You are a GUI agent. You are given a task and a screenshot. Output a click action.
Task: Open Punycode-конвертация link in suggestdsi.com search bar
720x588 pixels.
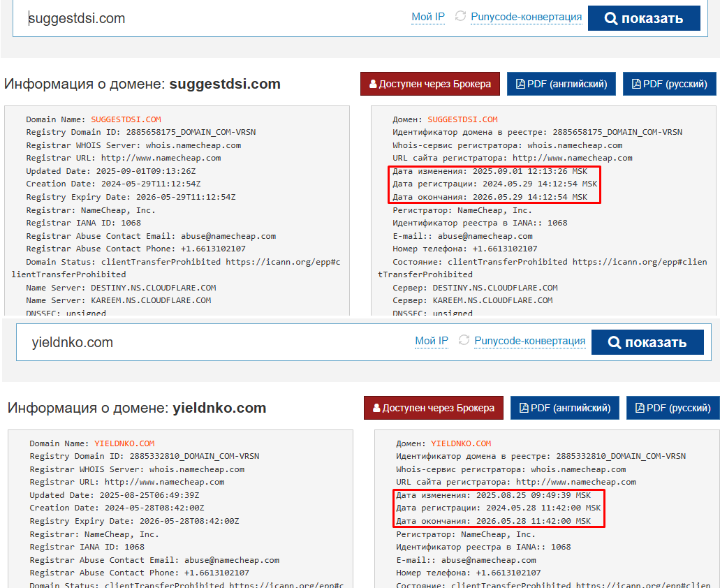[x=526, y=17]
